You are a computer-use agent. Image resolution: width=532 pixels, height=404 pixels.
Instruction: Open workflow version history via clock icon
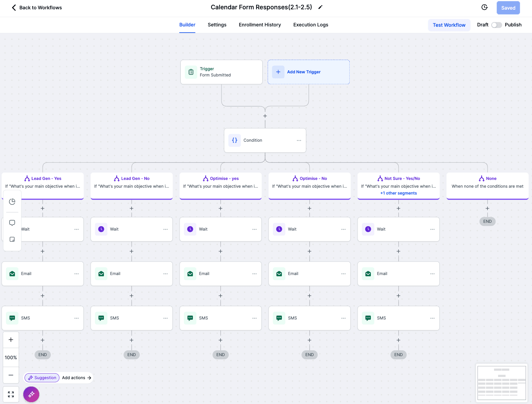(484, 7)
